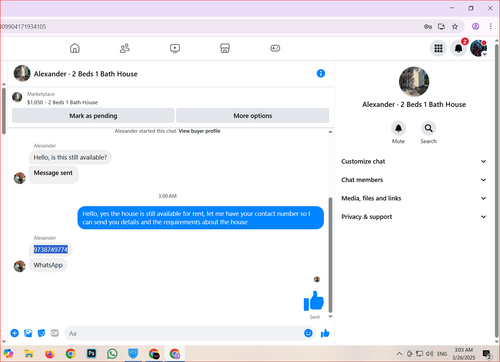This screenshot has height=362, width=500.
Task: Choose a sticker icon in composer
Action: coord(41,333)
